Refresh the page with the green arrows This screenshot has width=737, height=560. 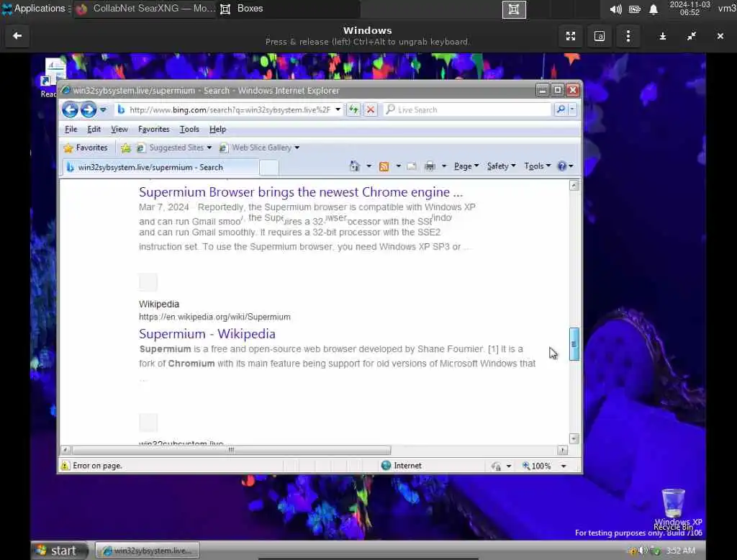tap(353, 109)
